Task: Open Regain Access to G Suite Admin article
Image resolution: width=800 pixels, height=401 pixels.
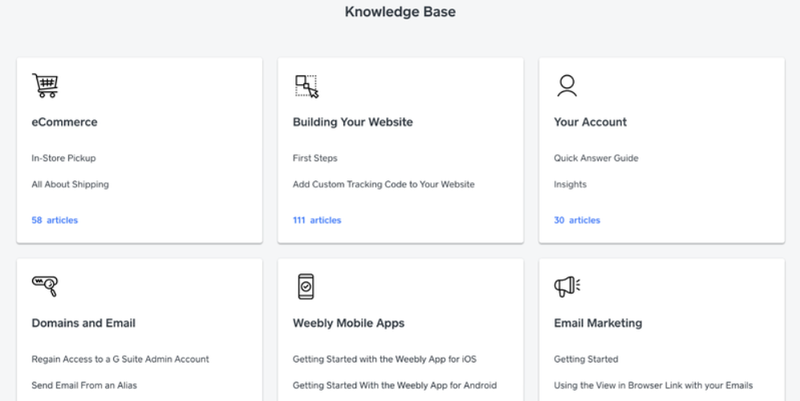Action: point(120,359)
